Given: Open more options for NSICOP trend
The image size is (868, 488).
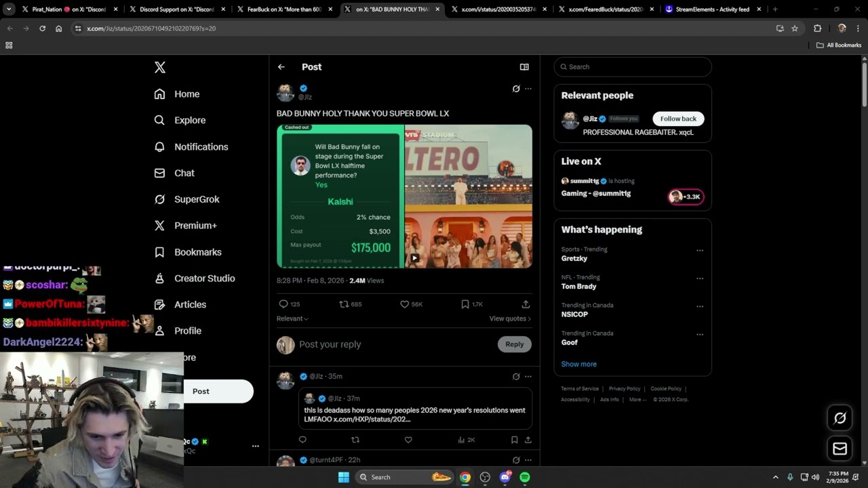Looking at the screenshot, I should (x=700, y=306).
